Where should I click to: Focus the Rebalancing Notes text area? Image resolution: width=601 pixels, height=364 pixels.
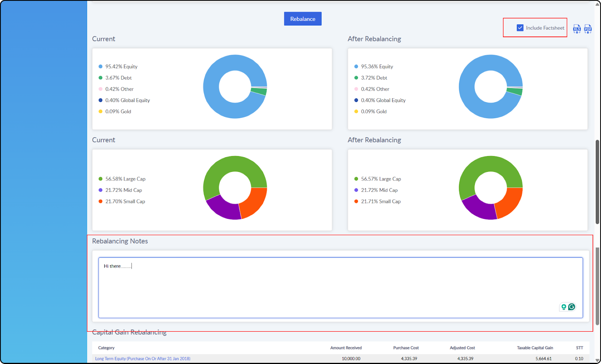point(341,288)
